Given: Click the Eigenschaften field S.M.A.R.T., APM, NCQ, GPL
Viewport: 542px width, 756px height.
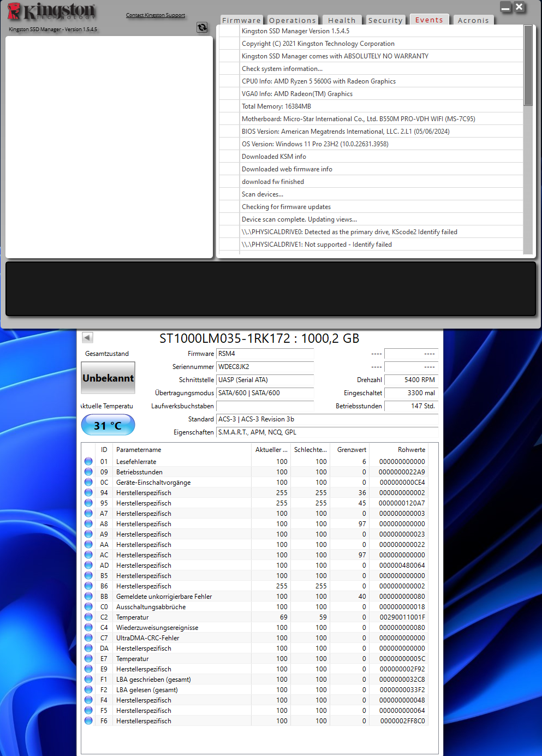Looking at the screenshot, I should click(x=327, y=432).
